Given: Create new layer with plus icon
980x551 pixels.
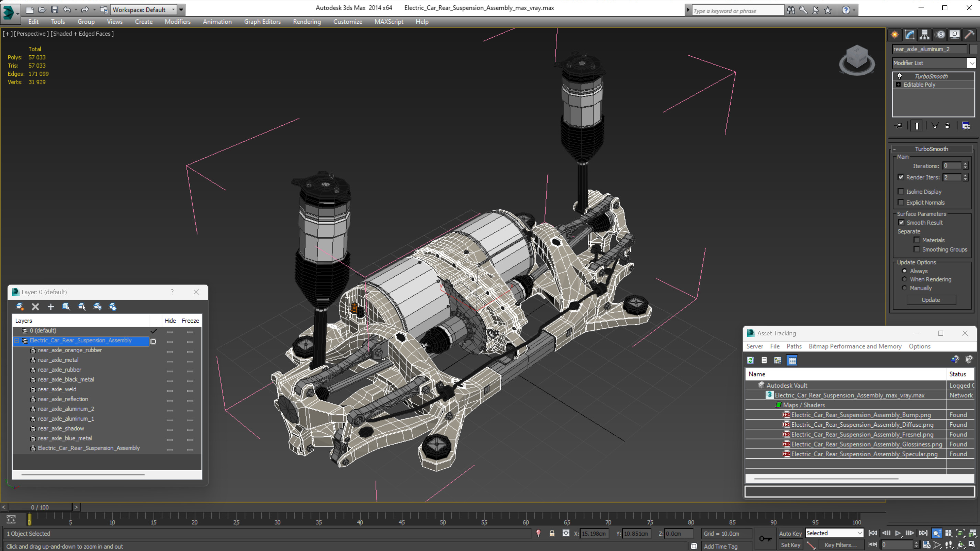Looking at the screenshot, I should pos(50,307).
